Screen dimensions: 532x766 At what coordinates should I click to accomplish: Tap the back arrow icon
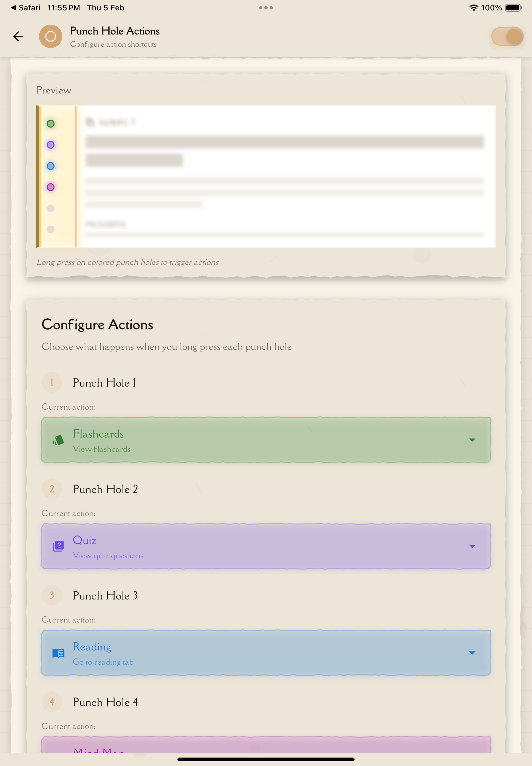point(18,36)
